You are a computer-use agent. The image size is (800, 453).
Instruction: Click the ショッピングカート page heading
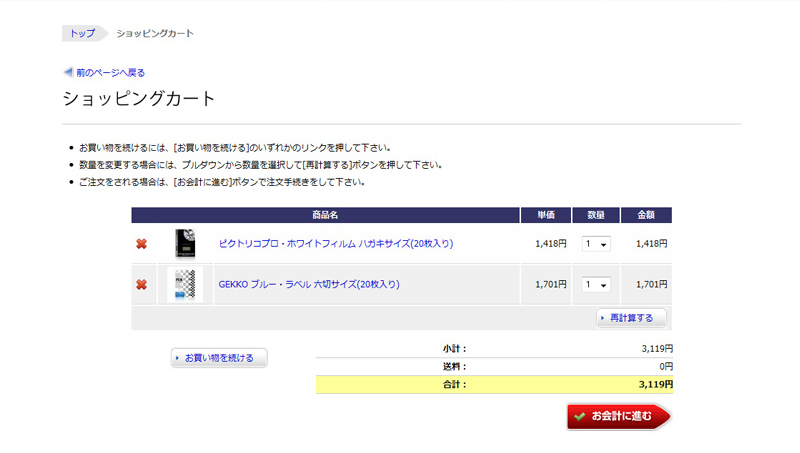pos(139,98)
